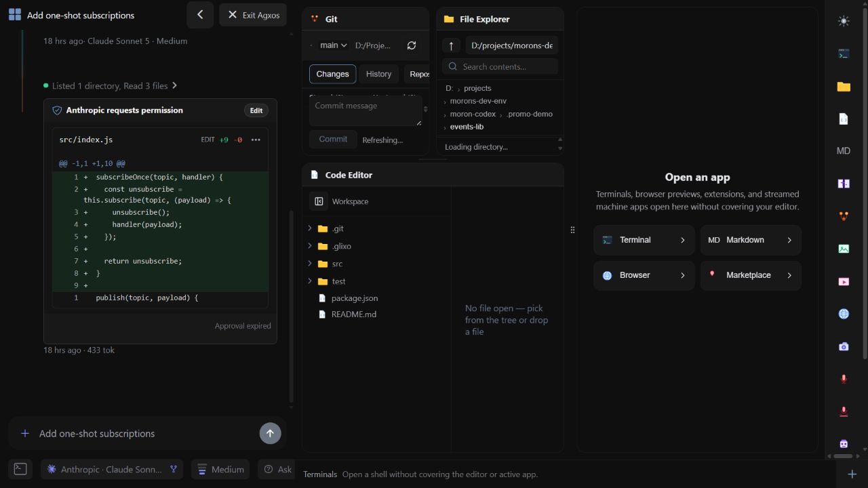Open the red recorder stamp icon in sidebar
Image resolution: width=868 pixels, height=488 pixels.
tap(844, 411)
